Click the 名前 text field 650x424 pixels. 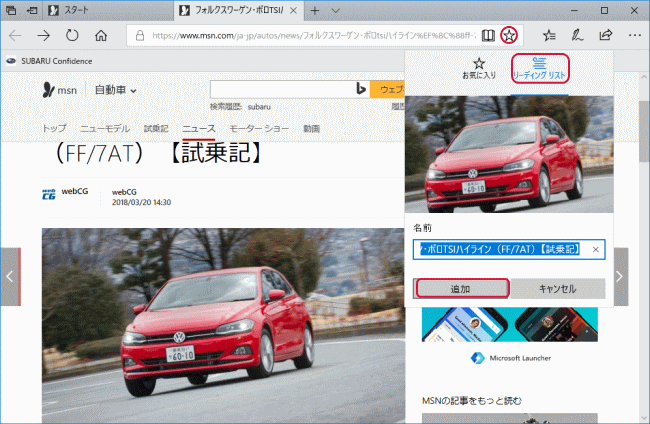tap(509, 250)
